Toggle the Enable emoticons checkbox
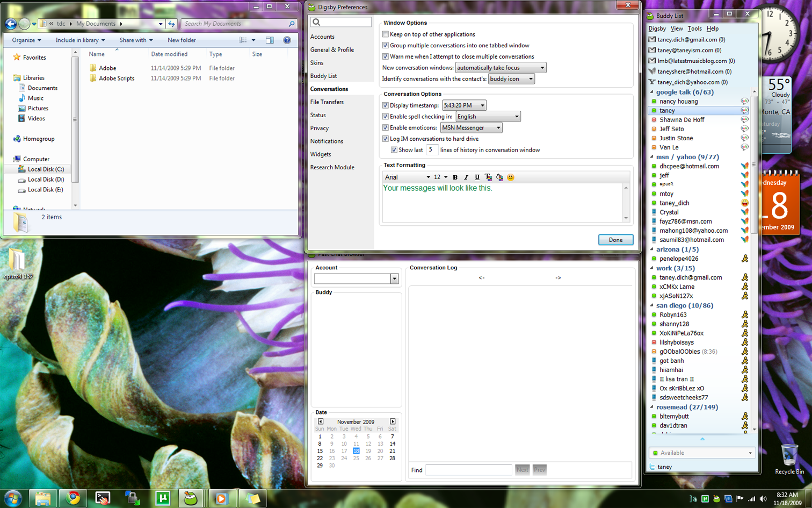 click(386, 127)
